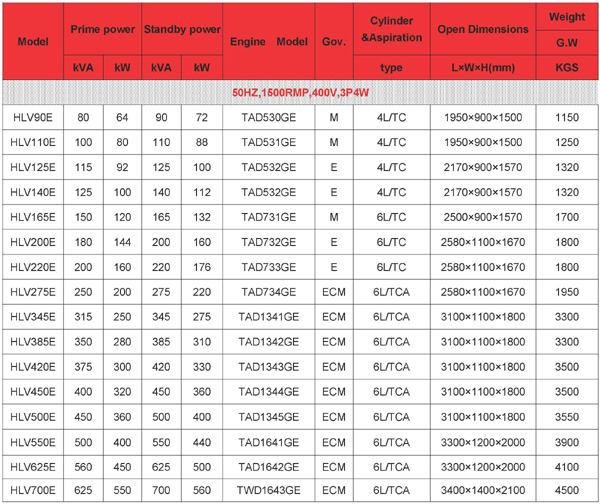The width and height of the screenshot is (600, 504).
Task: Click engine model TAD1345GE
Action: coord(269,417)
